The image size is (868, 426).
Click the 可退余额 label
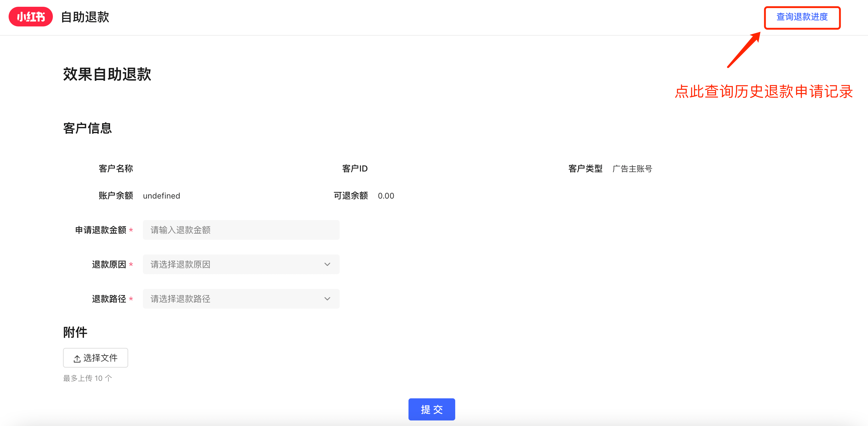(x=351, y=195)
